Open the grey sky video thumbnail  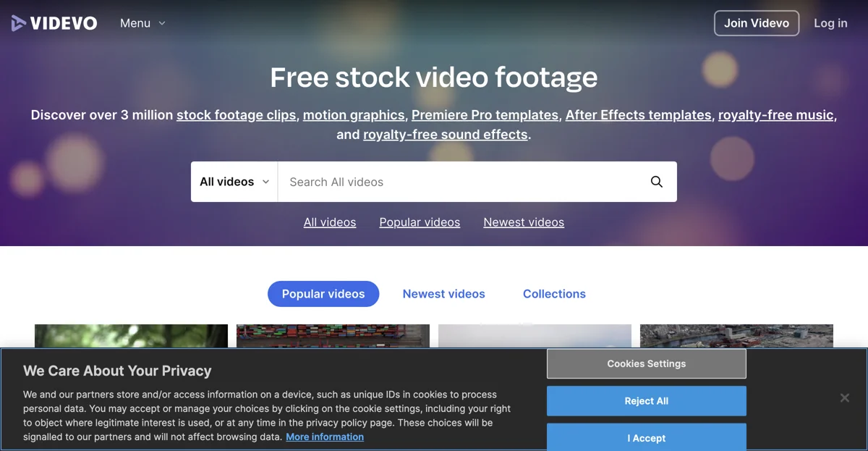(535, 336)
